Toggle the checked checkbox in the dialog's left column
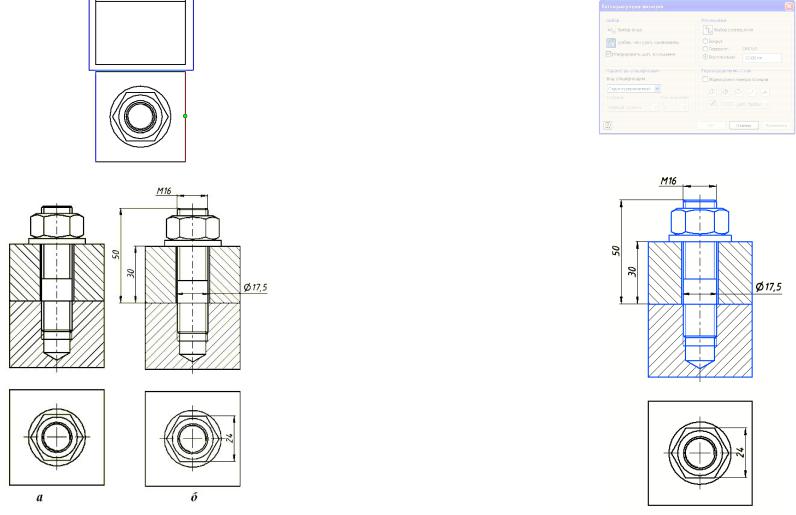 coord(608,54)
